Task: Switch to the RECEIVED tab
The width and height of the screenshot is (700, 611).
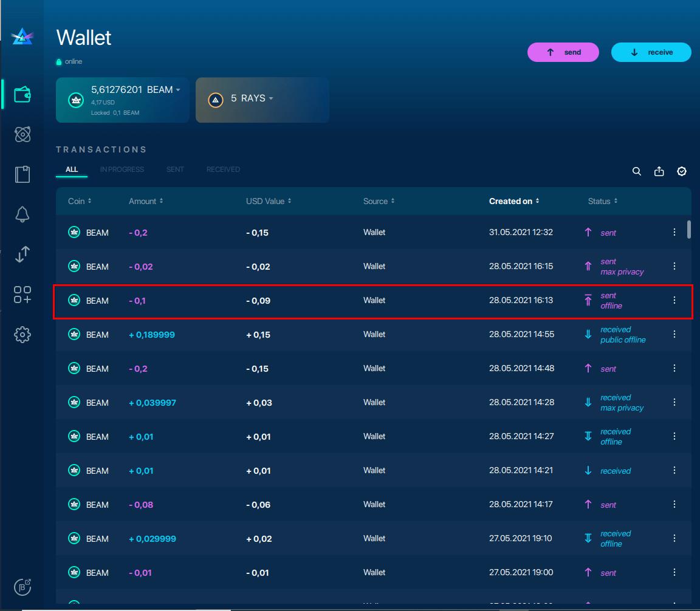Action: pos(223,169)
